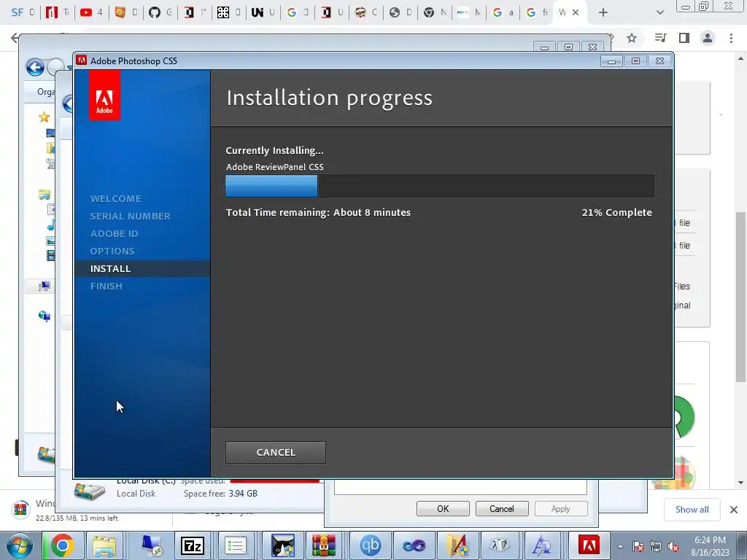The width and height of the screenshot is (747, 560).
Task: Click Cancel in the properties dialog
Action: pyautogui.click(x=502, y=508)
